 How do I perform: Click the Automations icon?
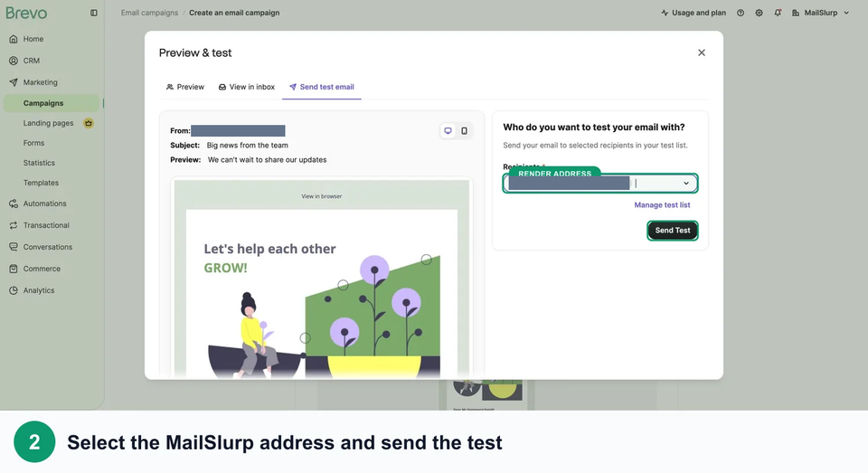(x=14, y=203)
